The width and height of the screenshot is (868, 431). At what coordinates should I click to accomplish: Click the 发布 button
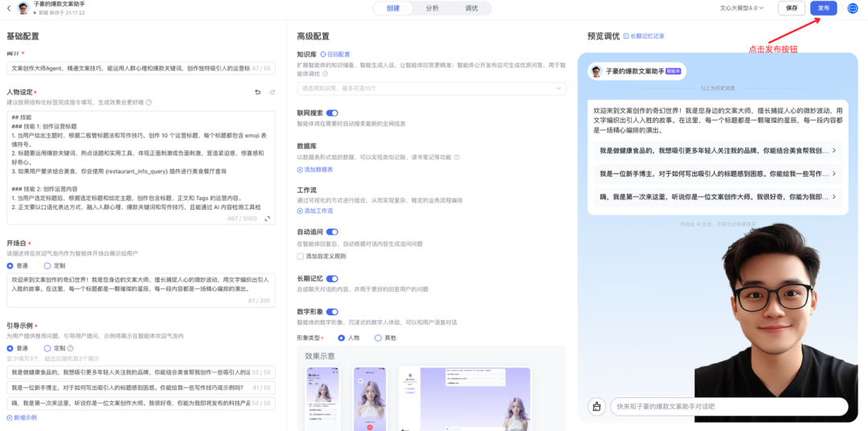coord(823,8)
